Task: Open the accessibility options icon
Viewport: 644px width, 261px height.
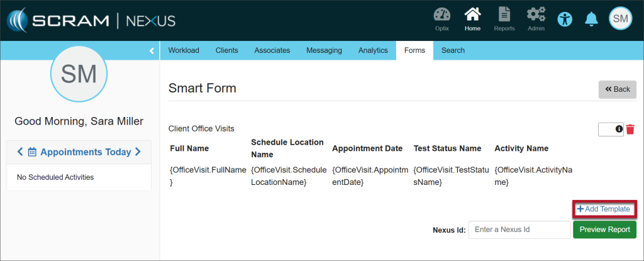Action: click(x=565, y=19)
